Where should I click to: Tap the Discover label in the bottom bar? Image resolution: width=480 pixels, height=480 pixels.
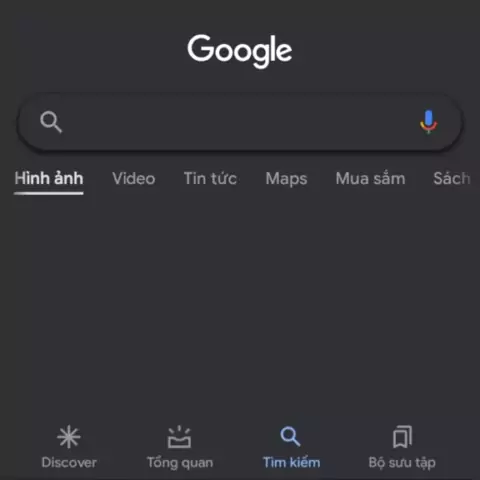(x=69, y=463)
